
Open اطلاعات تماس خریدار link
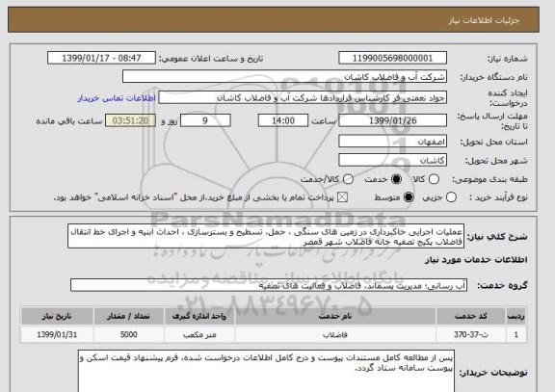pyautogui.click(x=117, y=98)
